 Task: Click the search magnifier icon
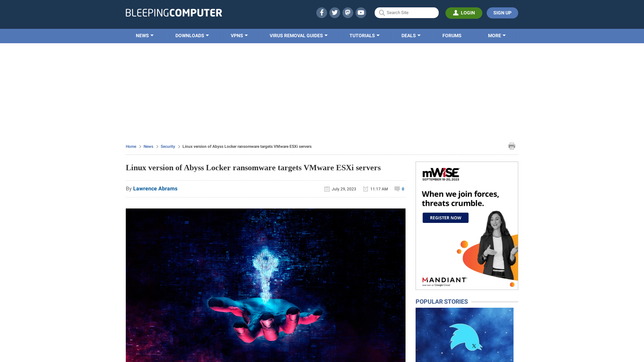pyautogui.click(x=382, y=12)
